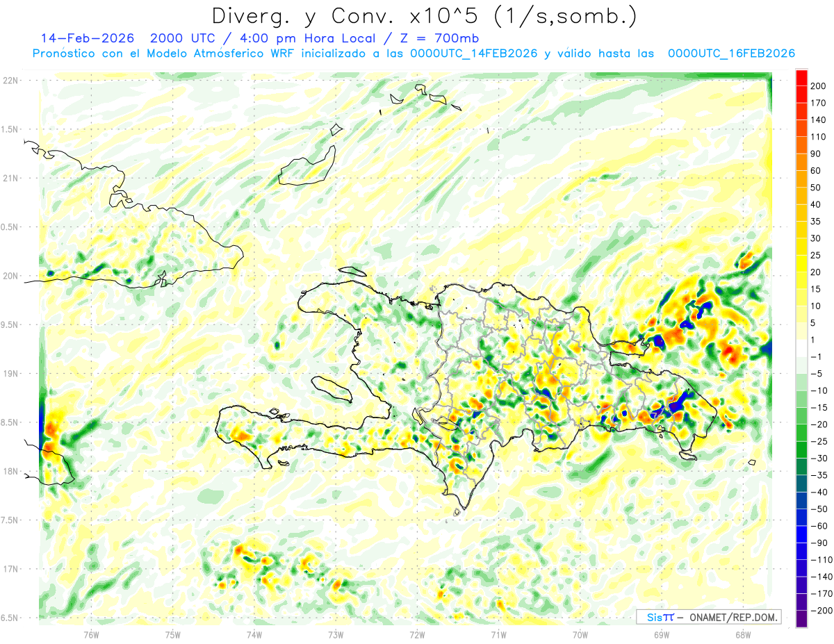Click the latitude label "9.5N"

point(10,324)
